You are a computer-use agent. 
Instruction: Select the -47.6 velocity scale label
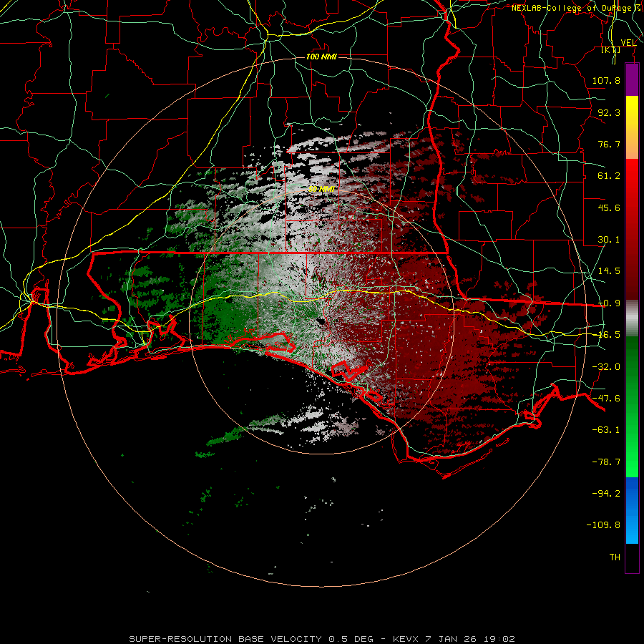point(606,399)
